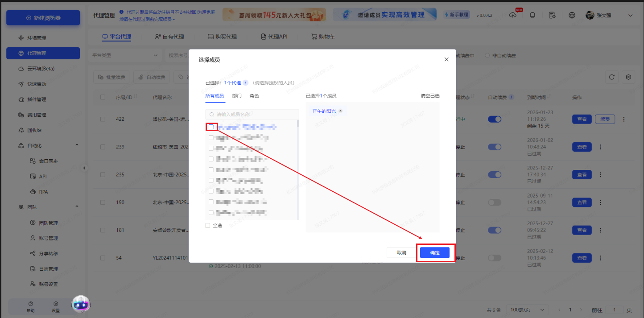
Task: Toggle auto-renew for proxy 422
Action: (495, 119)
